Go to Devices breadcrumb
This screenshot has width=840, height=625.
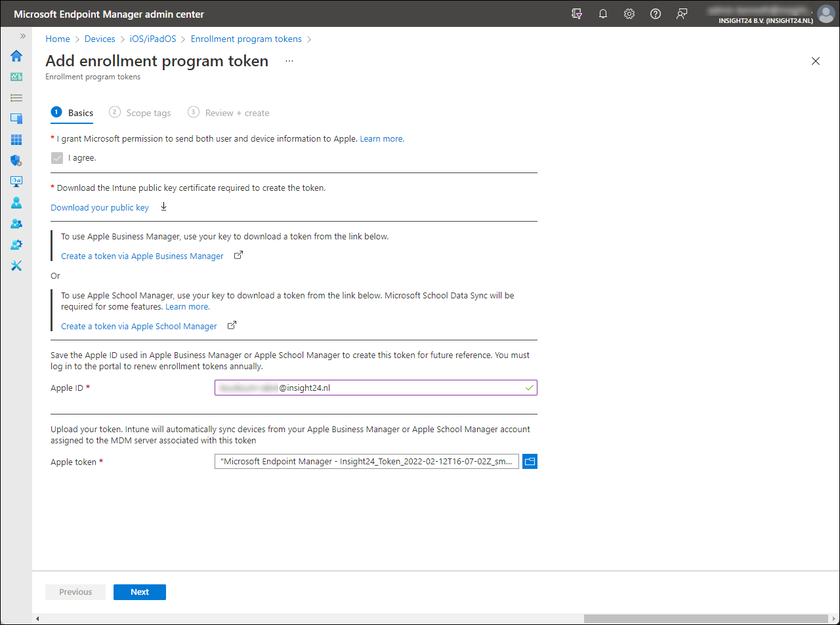click(100, 39)
